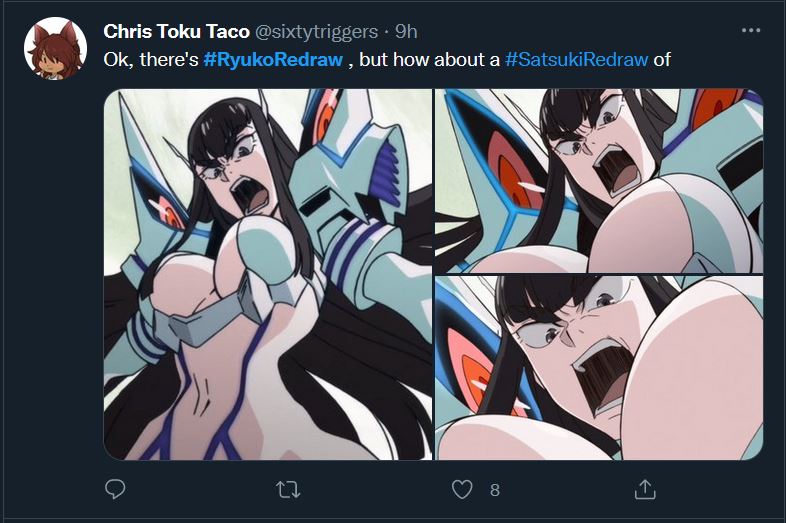The width and height of the screenshot is (786, 523).
Task: Visit Chris Toku Taco's profile name
Action: coord(177,31)
